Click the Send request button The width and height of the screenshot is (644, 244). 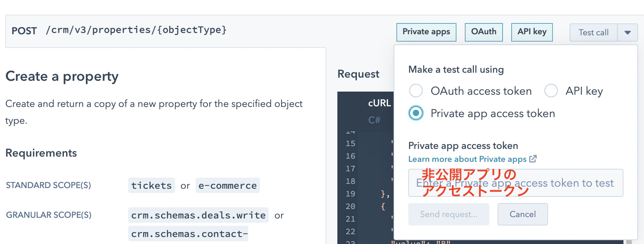[448, 214]
